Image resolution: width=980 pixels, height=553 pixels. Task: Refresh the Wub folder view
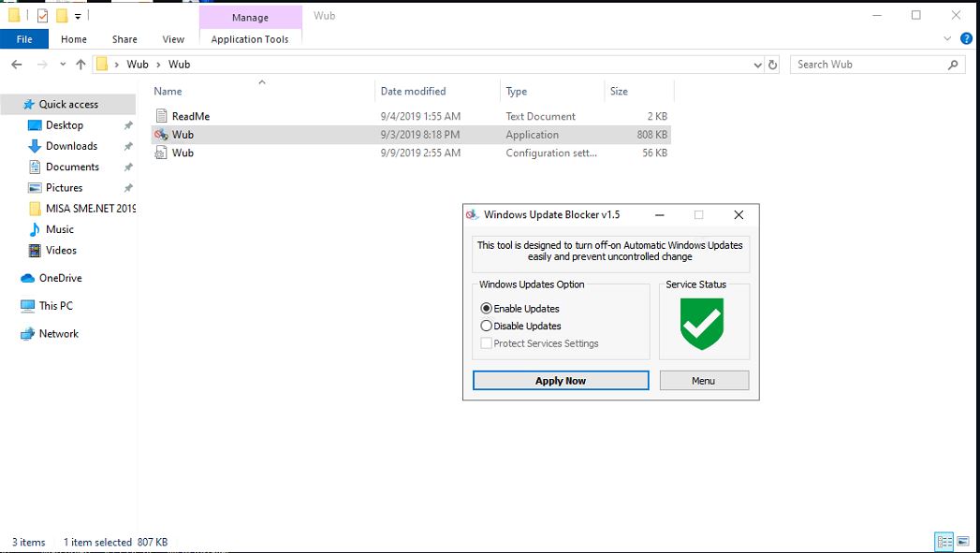pos(772,65)
